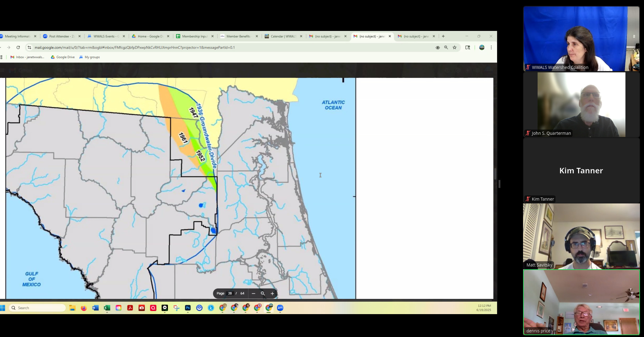Open Adobe Acrobat from the taskbar
The height and width of the screenshot is (337, 644).
(130, 308)
